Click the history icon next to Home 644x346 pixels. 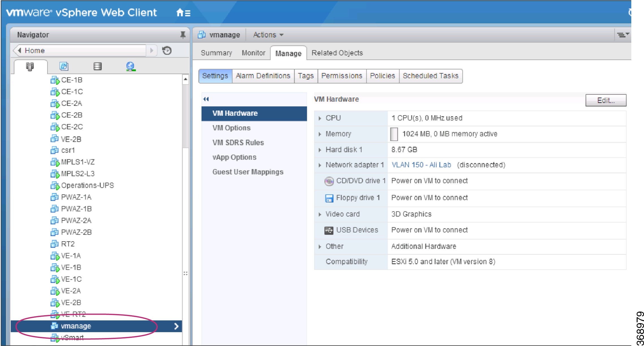[x=167, y=50]
